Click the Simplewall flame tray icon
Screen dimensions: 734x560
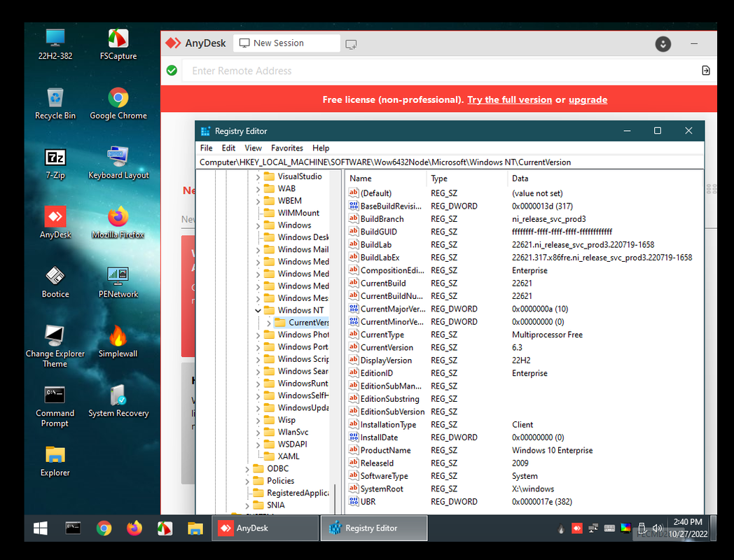pyautogui.click(x=561, y=528)
